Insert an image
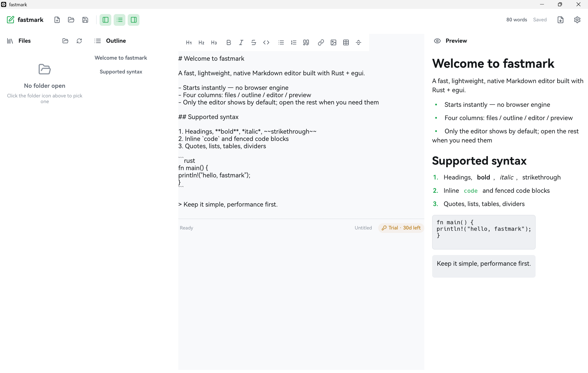588x373 pixels. pyautogui.click(x=333, y=42)
